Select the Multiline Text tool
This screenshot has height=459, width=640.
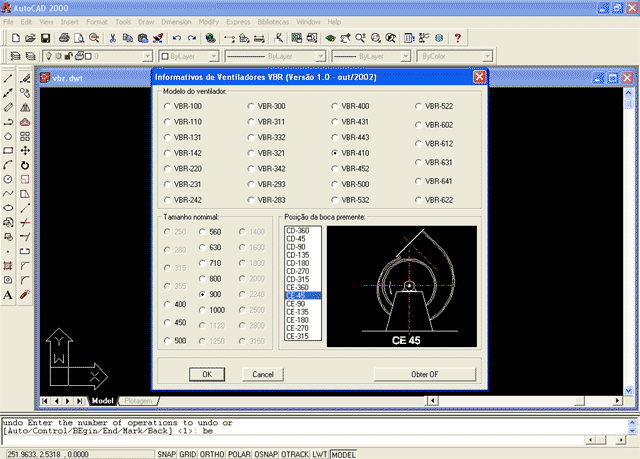point(8,295)
